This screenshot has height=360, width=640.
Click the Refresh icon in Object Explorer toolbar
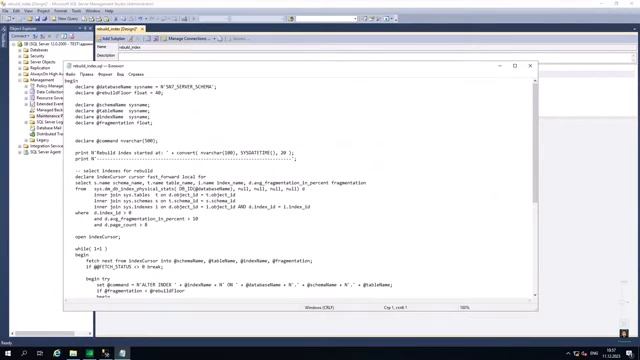pos(64,36)
